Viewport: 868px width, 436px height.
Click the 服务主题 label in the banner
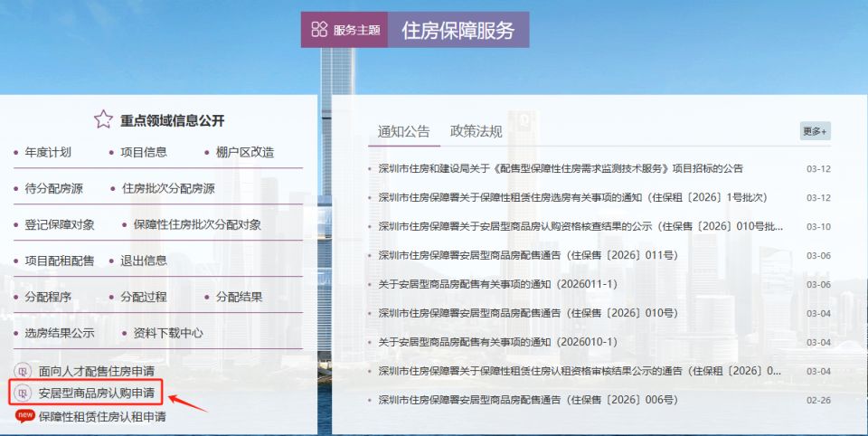(357, 30)
